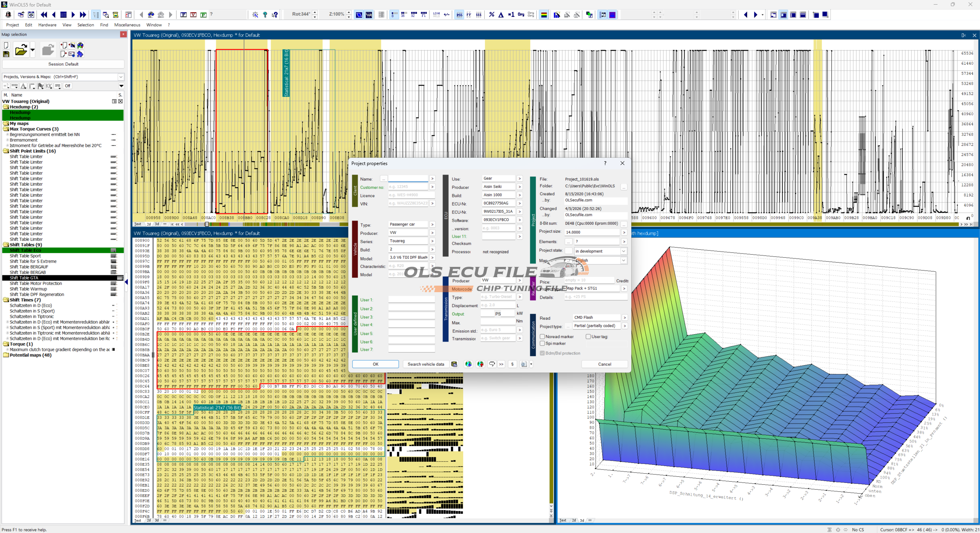Click the yellow open folder icon
This screenshot has height=533, width=980.
point(21,50)
